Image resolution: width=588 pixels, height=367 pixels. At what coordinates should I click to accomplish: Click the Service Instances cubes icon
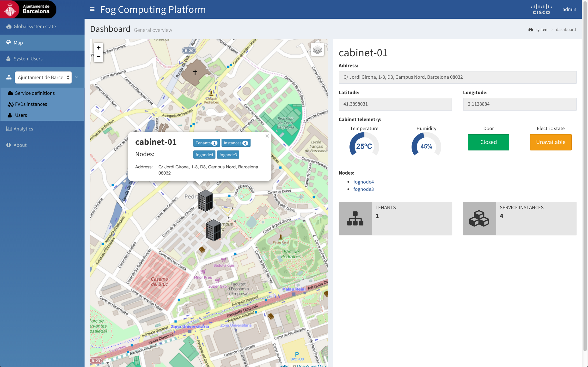click(479, 218)
